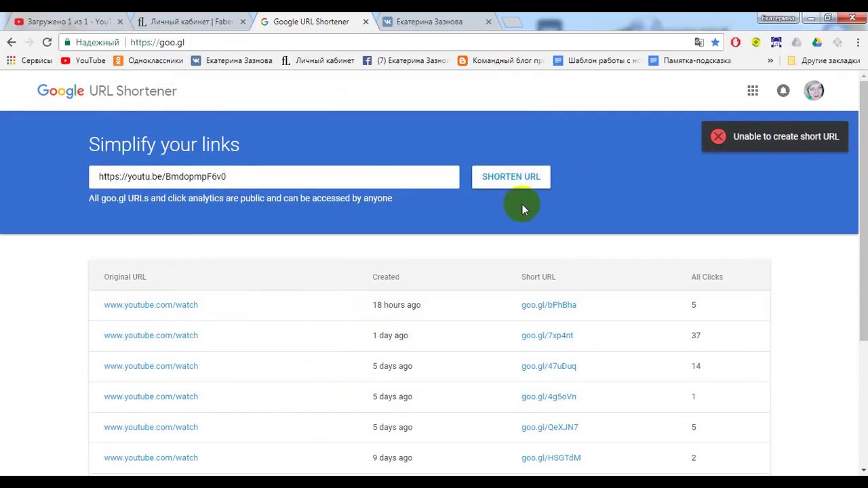
Task: Reload the page with the refresh icon
Action: pyautogui.click(x=47, y=42)
